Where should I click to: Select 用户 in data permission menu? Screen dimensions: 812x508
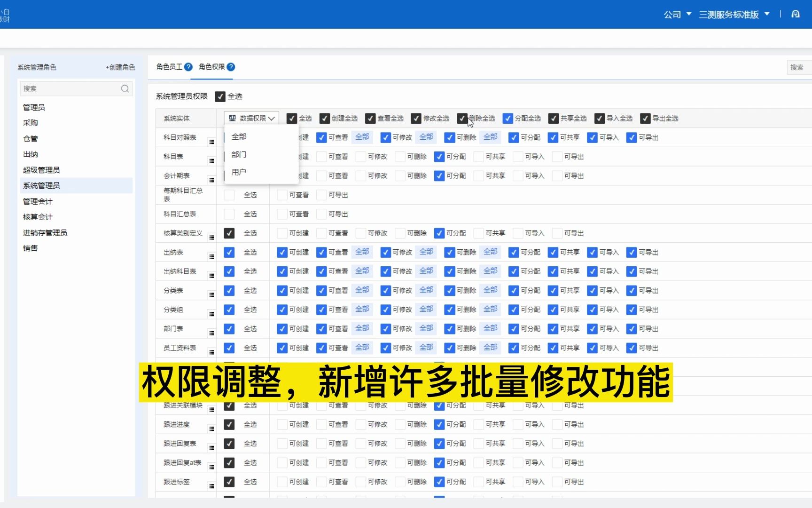click(x=261, y=172)
